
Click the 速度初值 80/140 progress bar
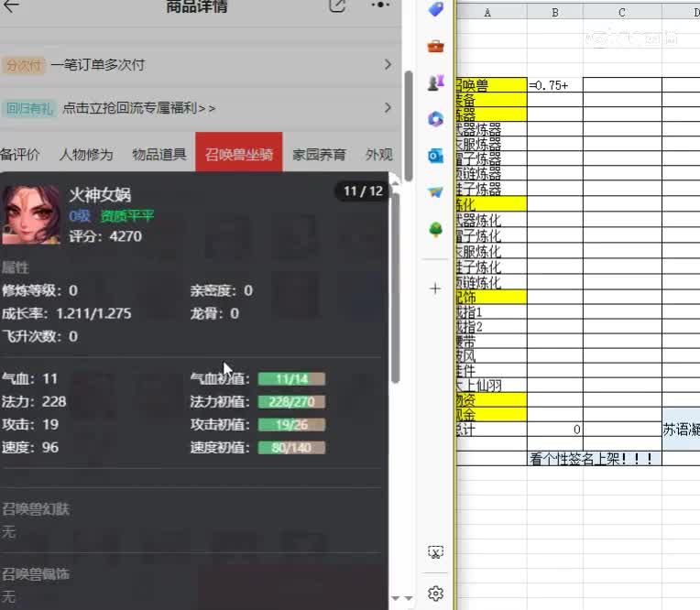[x=291, y=448]
